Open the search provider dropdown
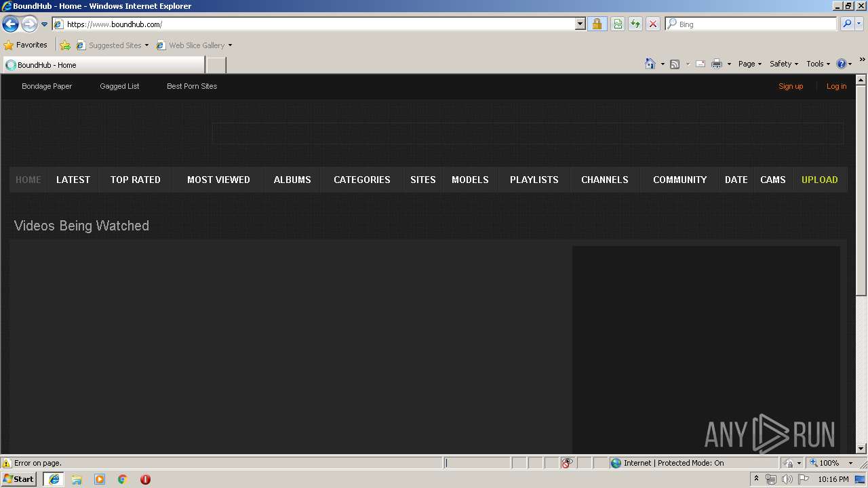The image size is (868, 488). pos(859,24)
